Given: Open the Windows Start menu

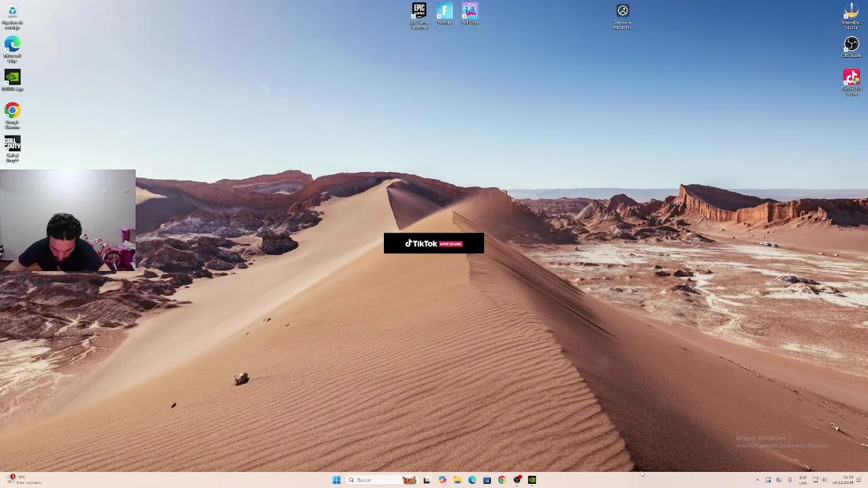Looking at the screenshot, I should tap(336, 480).
